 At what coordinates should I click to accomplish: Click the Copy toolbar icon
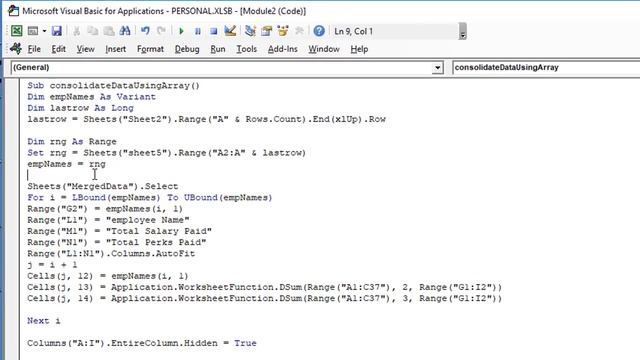click(x=93, y=31)
